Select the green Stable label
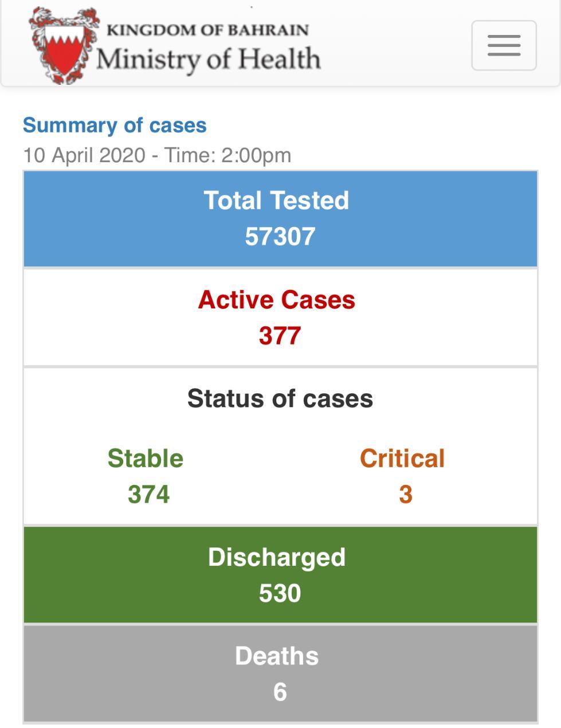 146,459
